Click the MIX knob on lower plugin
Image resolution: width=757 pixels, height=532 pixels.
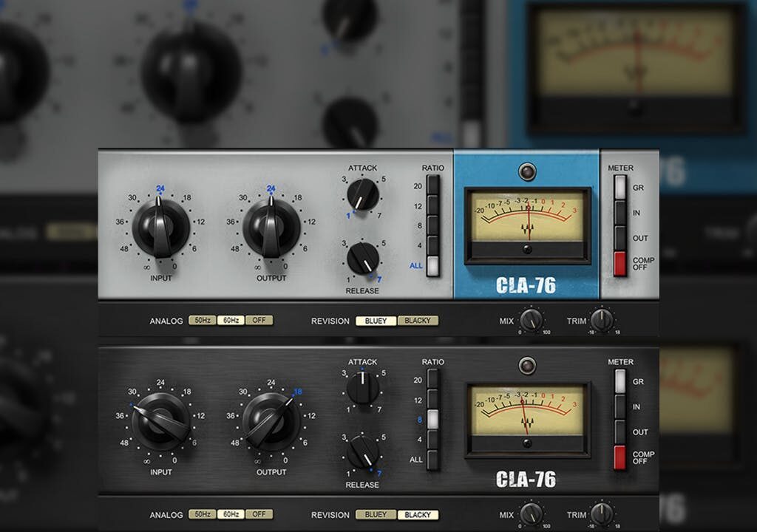[531, 514]
